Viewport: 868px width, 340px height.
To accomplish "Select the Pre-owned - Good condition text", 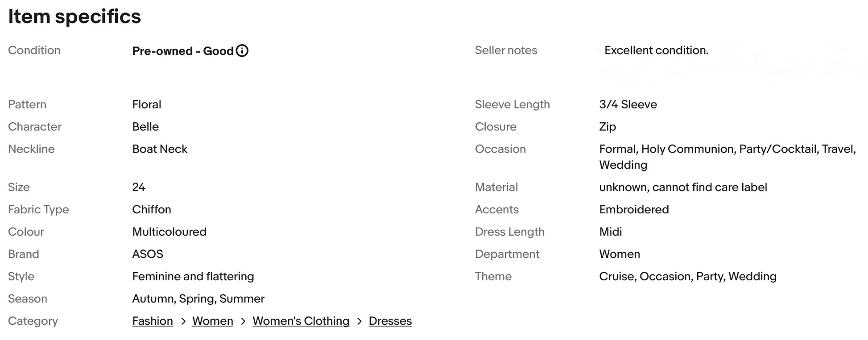I will click(182, 51).
